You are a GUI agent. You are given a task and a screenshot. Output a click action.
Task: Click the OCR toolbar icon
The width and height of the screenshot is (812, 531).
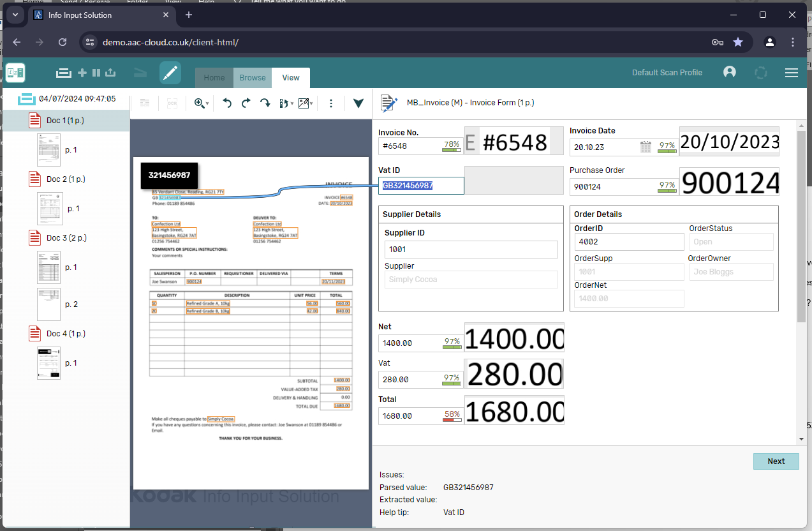[172, 103]
